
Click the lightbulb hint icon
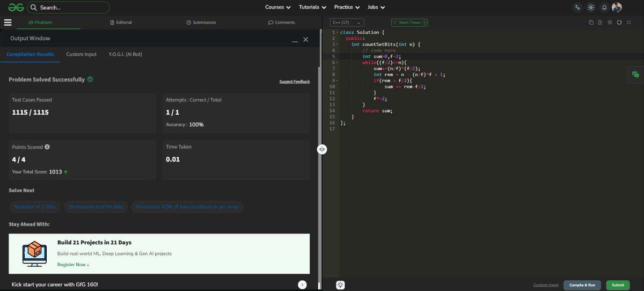340,285
